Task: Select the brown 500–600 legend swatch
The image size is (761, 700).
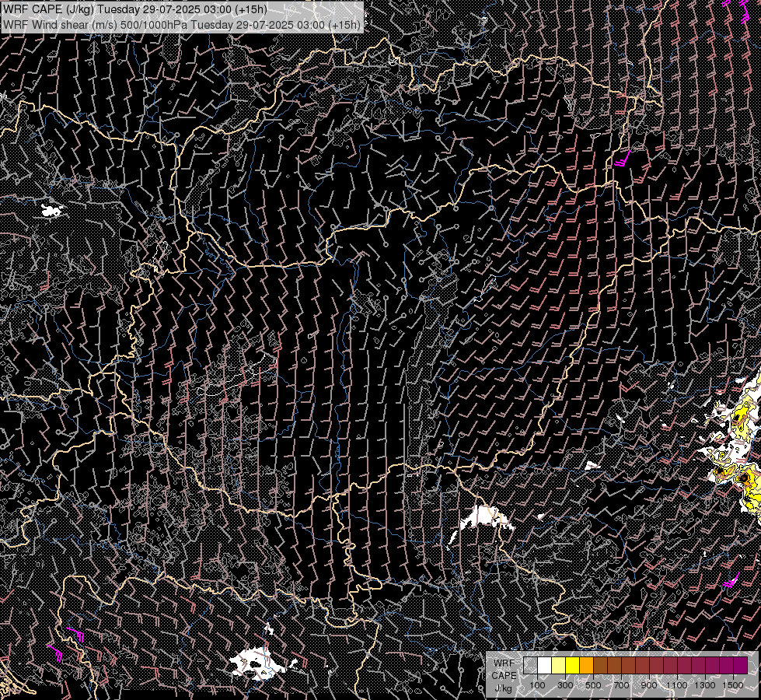Action: point(600,665)
